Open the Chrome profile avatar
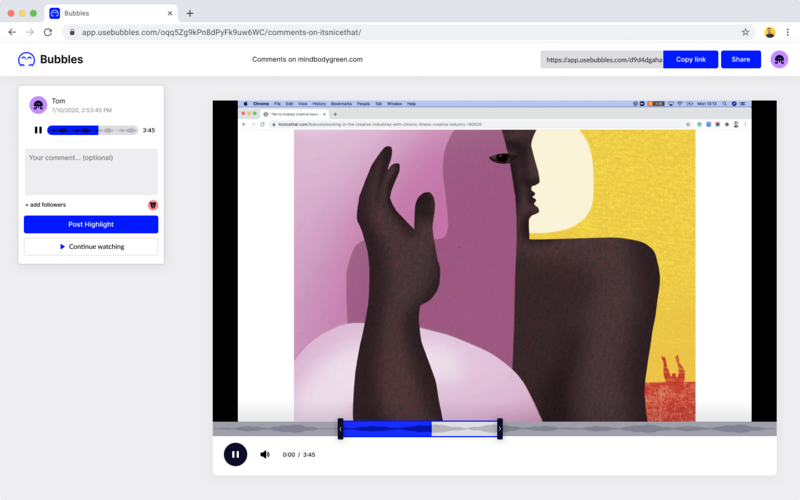 coord(769,32)
